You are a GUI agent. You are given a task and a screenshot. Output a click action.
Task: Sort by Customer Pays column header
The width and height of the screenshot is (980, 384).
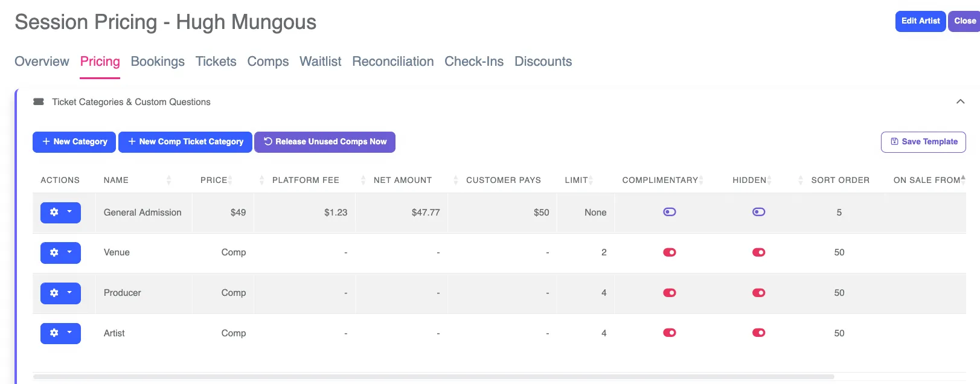[x=504, y=180]
